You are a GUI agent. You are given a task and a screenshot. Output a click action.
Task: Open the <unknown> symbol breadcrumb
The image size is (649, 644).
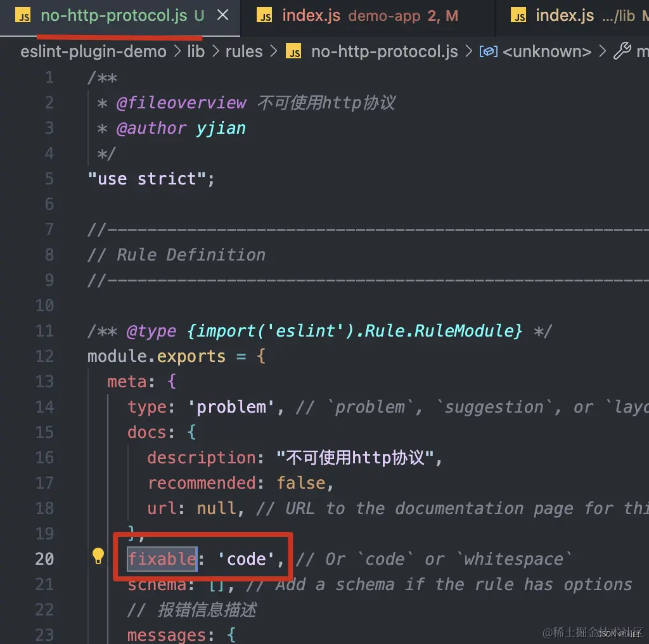[x=547, y=52]
